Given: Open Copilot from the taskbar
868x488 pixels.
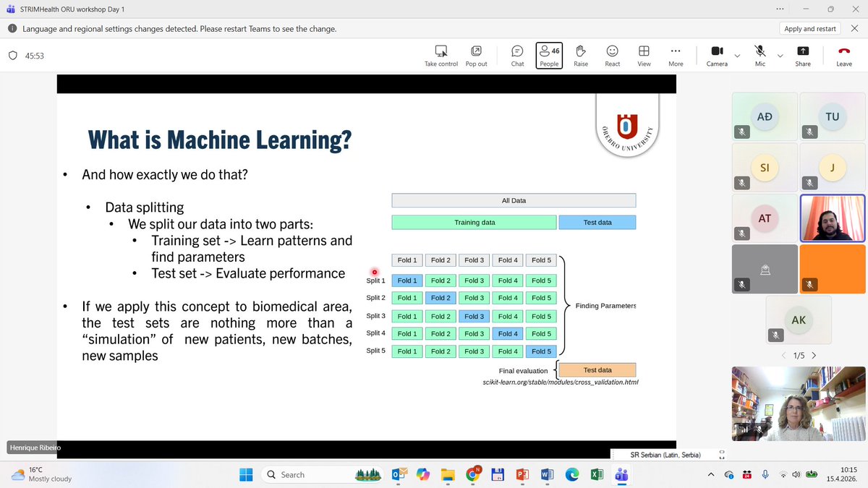Looking at the screenshot, I should point(423,474).
